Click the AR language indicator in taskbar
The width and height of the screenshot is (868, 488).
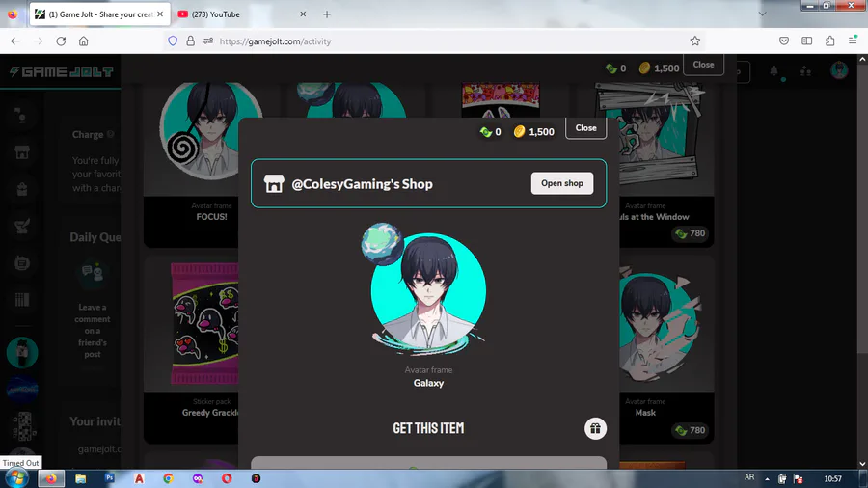pyautogui.click(x=749, y=477)
